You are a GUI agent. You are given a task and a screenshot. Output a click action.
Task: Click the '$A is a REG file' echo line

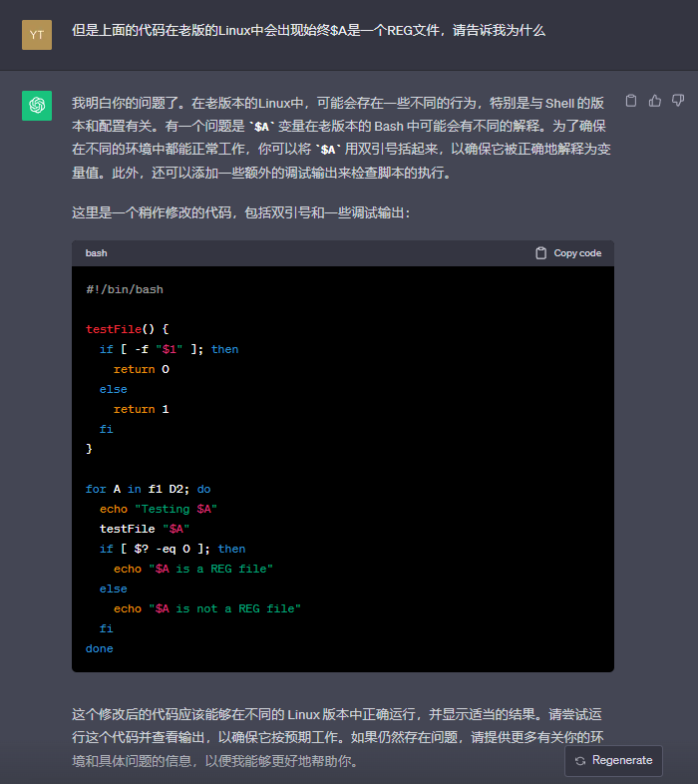(x=193, y=569)
